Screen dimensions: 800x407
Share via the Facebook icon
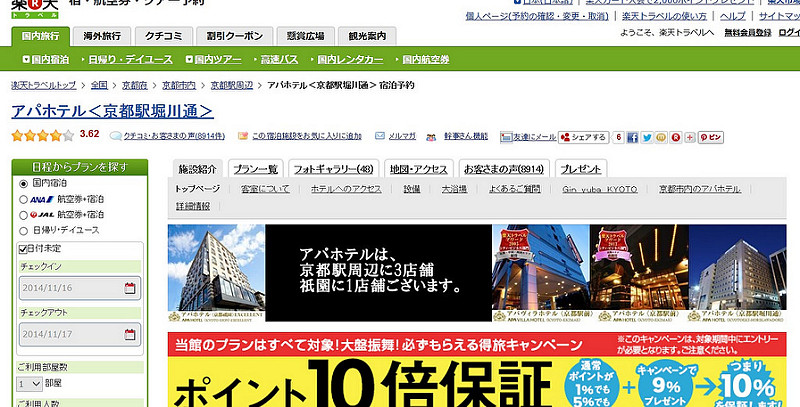(x=633, y=137)
